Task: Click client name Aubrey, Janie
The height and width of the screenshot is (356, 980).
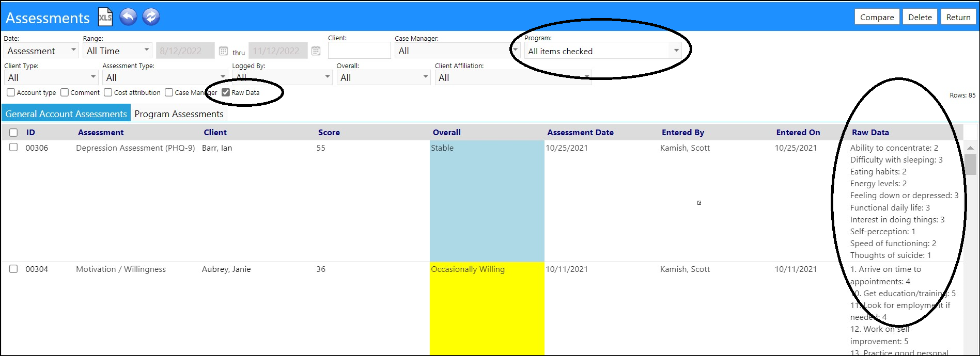Action: (x=226, y=269)
